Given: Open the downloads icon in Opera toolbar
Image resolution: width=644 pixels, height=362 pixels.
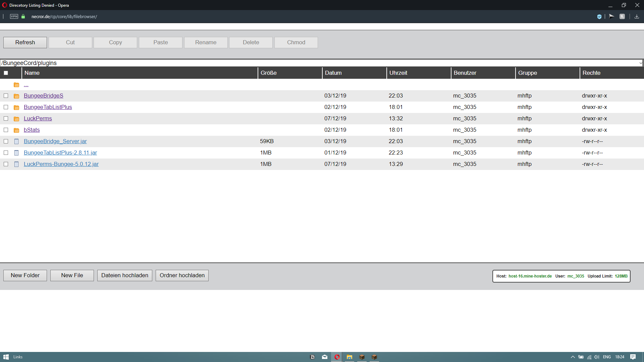Looking at the screenshot, I should point(637,16).
